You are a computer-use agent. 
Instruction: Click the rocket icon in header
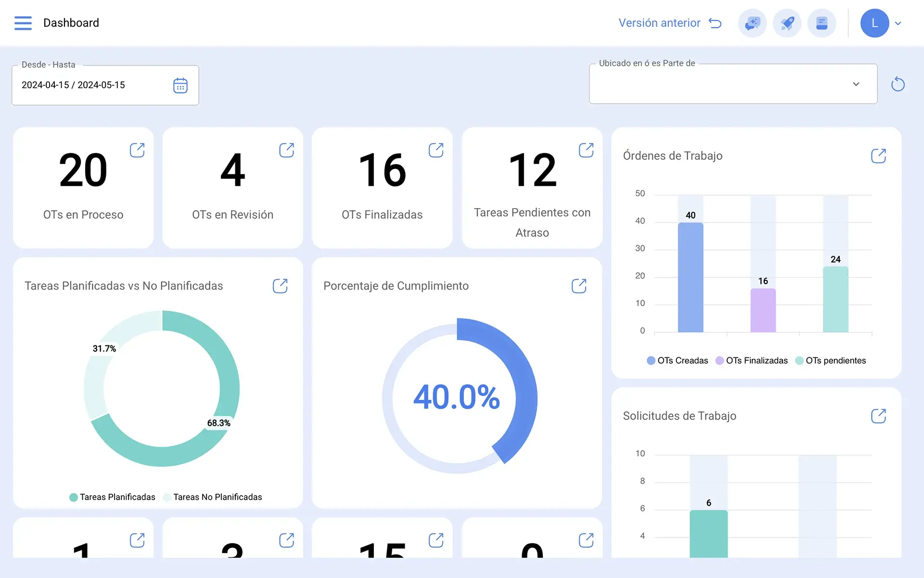point(787,23)
